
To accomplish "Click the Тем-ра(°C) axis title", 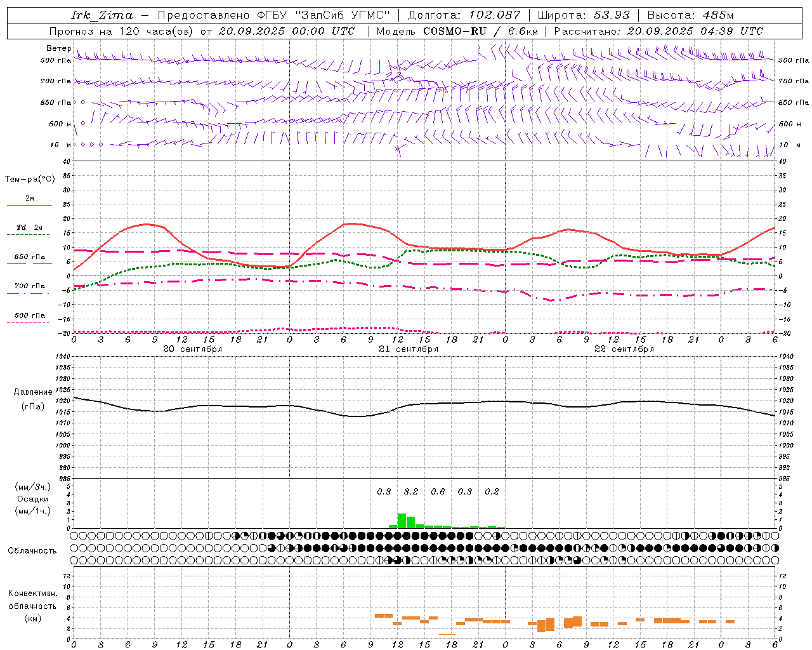I will pos(30,180).
